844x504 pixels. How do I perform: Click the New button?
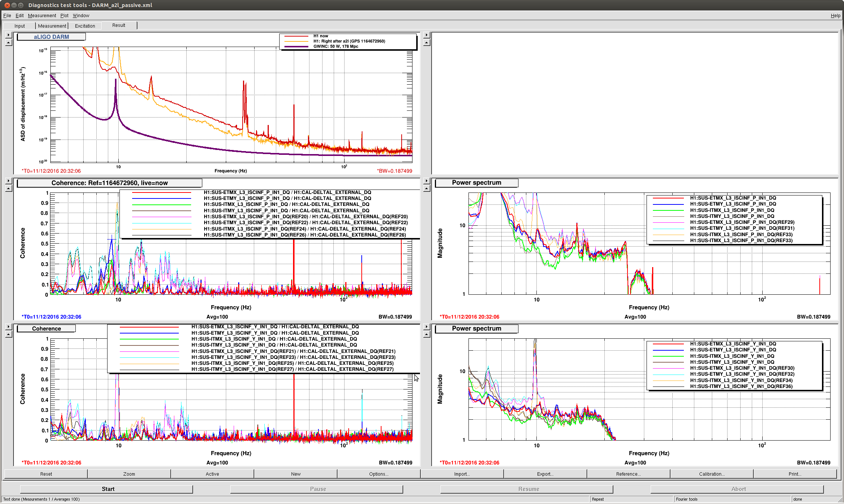(296, 474)
